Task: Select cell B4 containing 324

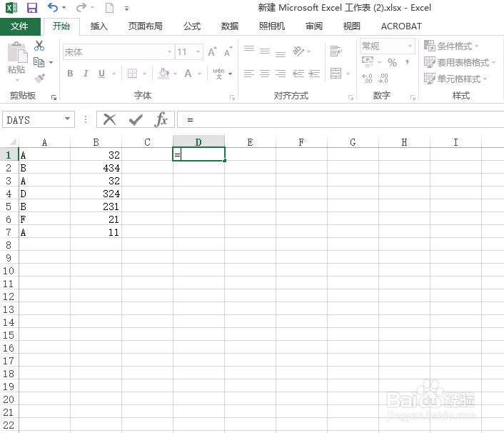Action: click(x=96, y=194)
